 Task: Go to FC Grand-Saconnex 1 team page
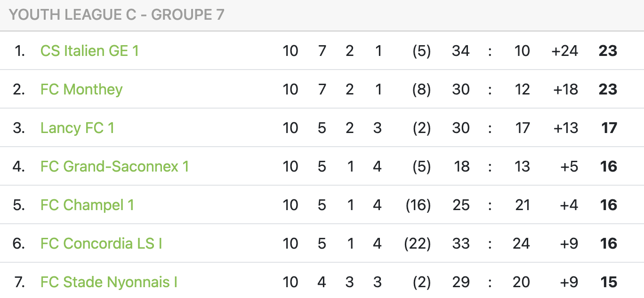point(114,166)
